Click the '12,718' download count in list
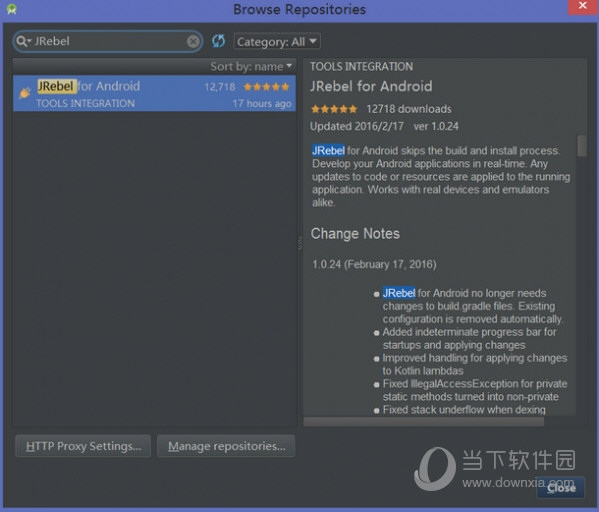This screenshot has width=599, height=512. (220, 87)
